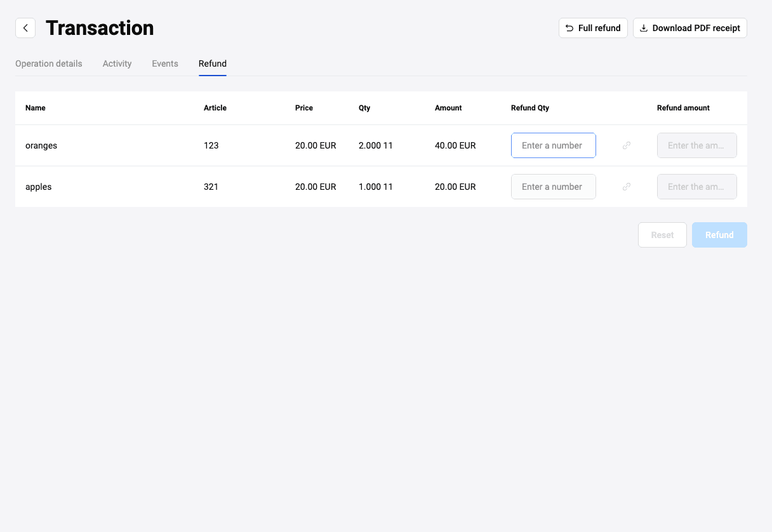
Task: Click apples amount cell in Amount column
Action: coord(455,187)
